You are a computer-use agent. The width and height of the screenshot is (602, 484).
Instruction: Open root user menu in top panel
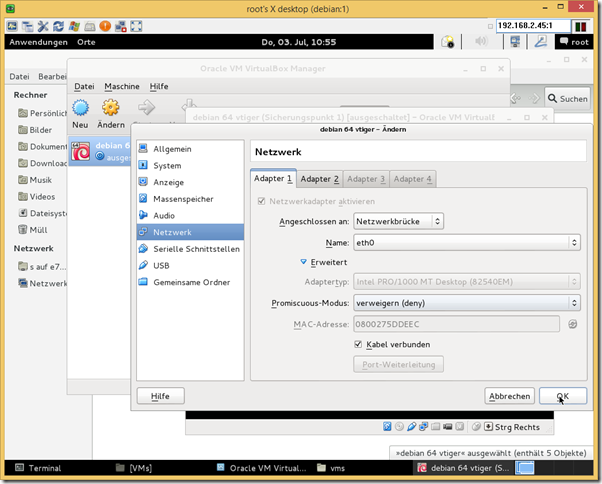[x=574, y=42]
